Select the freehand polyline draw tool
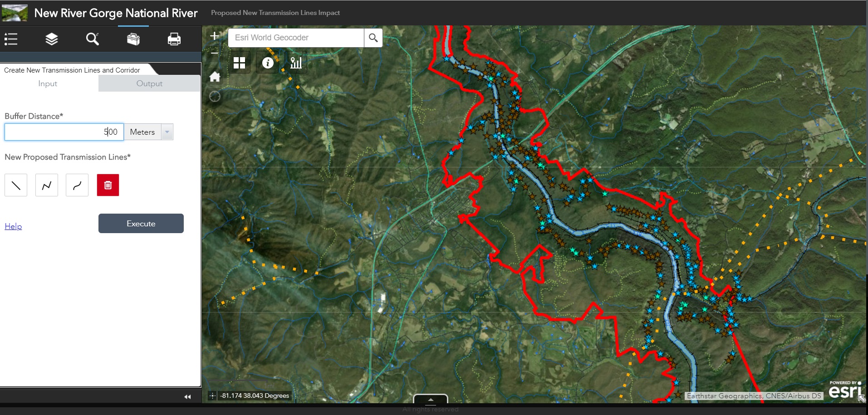This screenshot has width=868, height=415. click(x=77, y=185)
